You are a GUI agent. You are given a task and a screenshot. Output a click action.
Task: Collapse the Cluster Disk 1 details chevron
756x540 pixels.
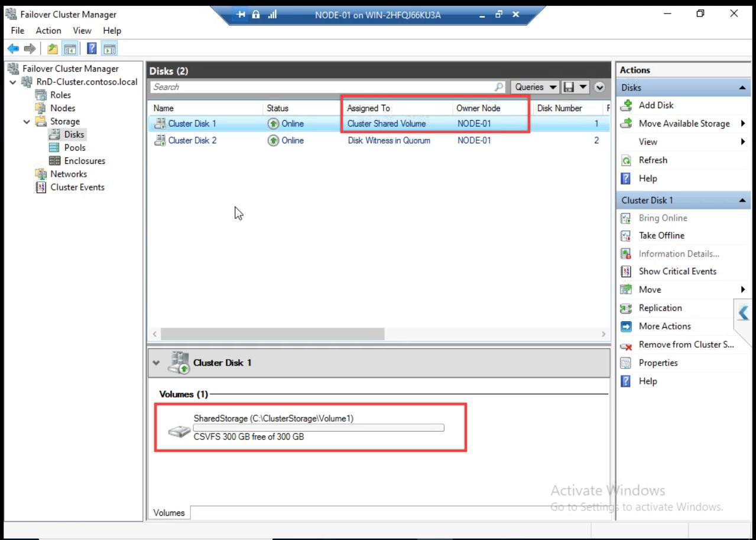156,363
